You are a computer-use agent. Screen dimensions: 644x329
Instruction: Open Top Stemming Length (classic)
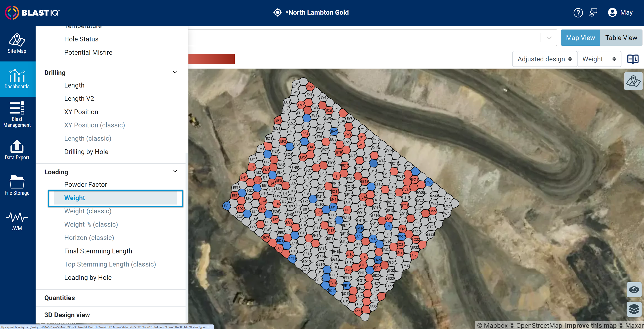click(110, 264)
